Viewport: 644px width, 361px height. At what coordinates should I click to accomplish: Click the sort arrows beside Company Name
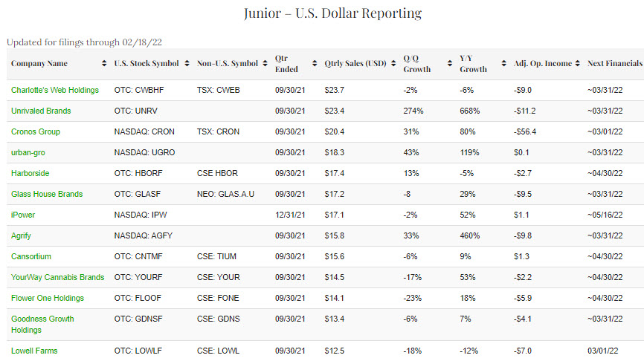pos(103,64)
